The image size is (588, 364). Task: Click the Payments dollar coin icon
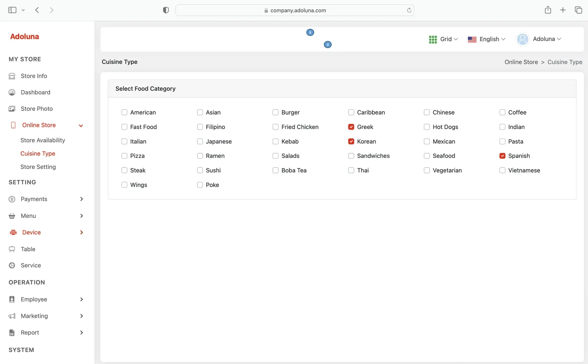(12, 199)
